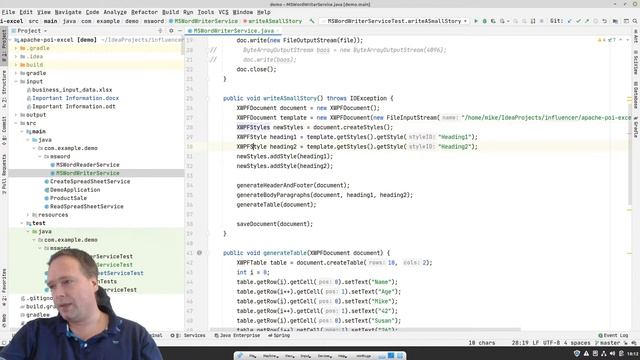This screenshot has height=360, width=640.
Task: Click Git push arrow icon
Action: click(x=587, y=21)
